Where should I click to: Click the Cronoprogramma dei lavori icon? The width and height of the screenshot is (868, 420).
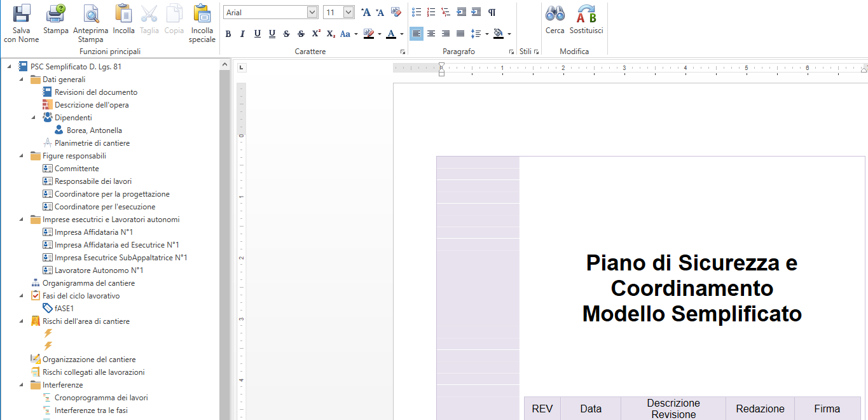(47, 398)
